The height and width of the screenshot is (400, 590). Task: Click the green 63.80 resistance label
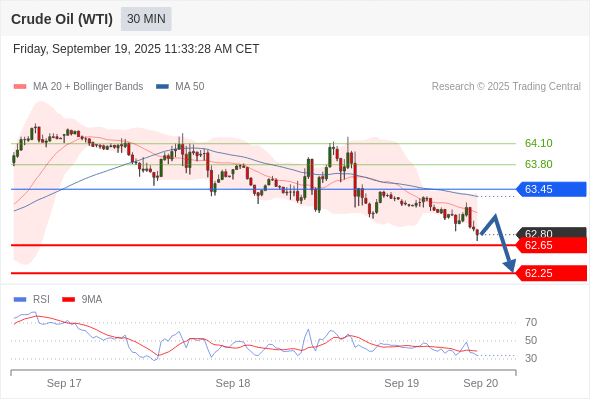(x=538, y=164)
